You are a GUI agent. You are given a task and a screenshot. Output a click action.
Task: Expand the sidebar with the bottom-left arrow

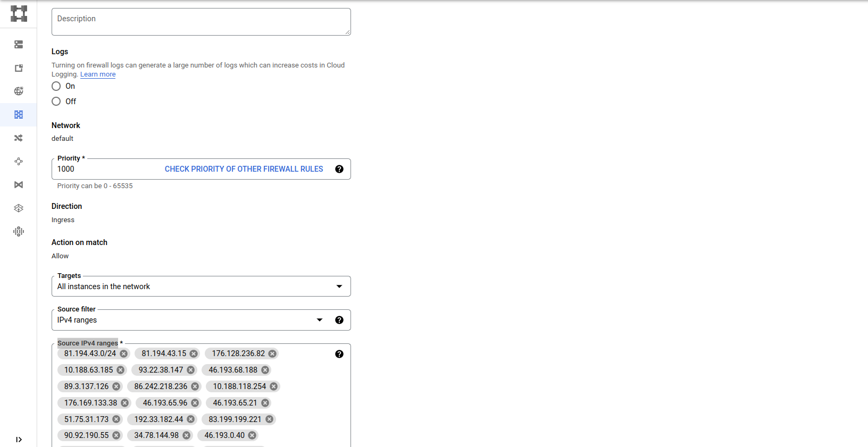pos(19,440)
